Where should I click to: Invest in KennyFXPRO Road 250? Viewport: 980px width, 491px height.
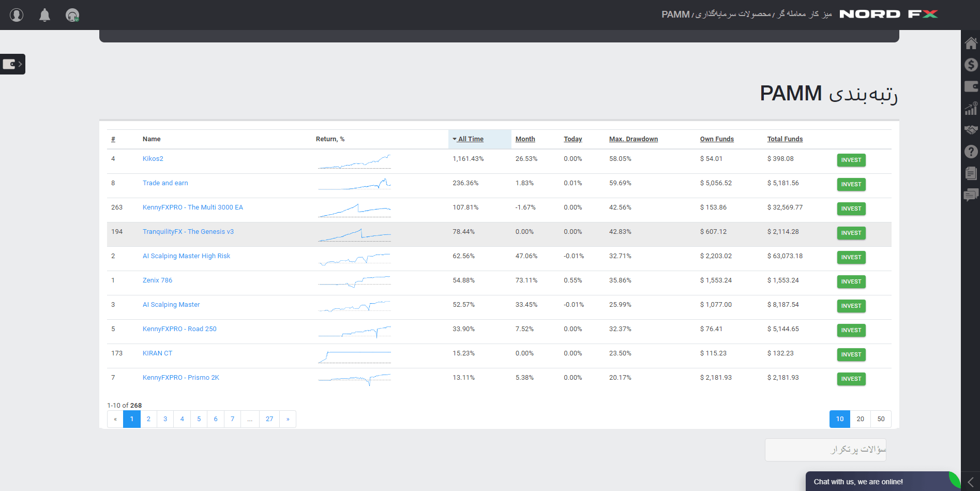click(x=851, y=331)
